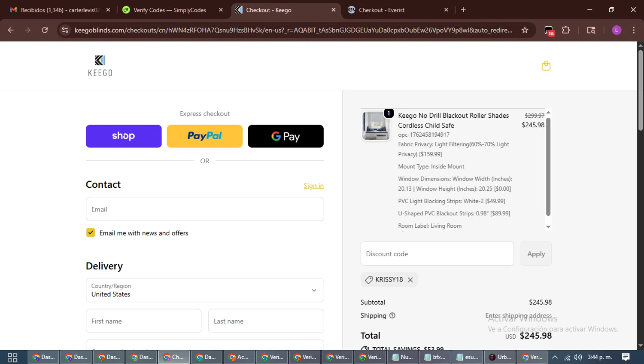Remove the KRISSY18 discount code
Screen dimensions: 644x364
(410, 280)
